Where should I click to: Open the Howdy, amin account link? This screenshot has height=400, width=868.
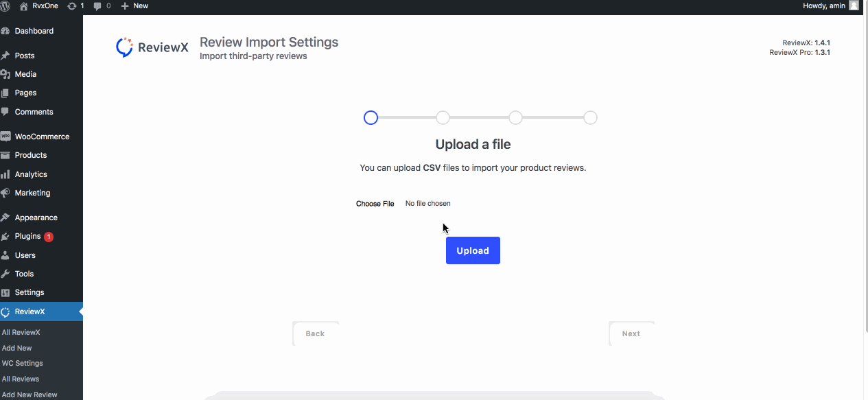(831, 5)
